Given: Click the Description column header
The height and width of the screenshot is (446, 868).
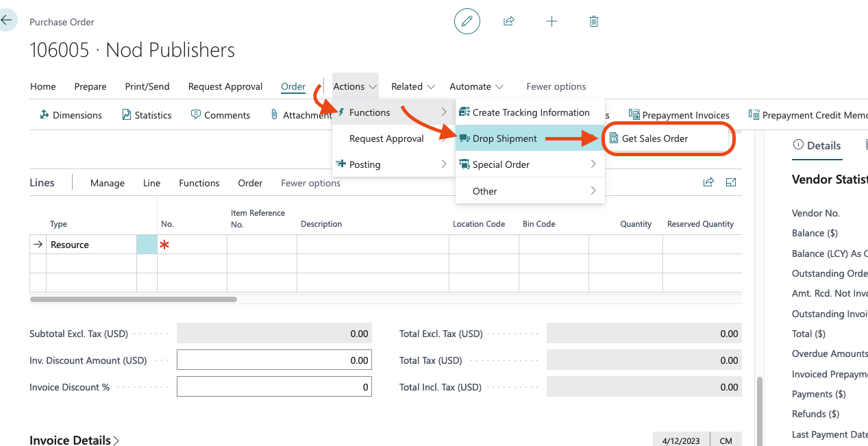Looking at the screenshot, I should coord(321,224).
